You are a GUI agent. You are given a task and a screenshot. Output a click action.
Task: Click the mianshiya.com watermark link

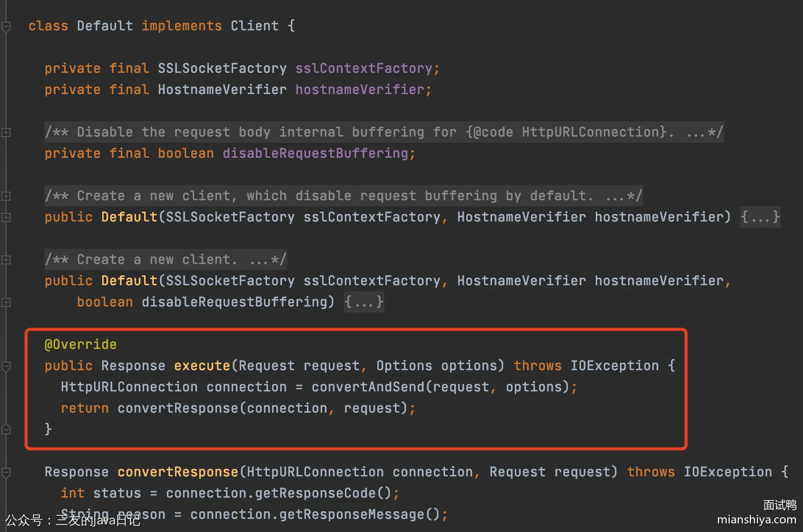pyautogui.click(x=756, y=520)
